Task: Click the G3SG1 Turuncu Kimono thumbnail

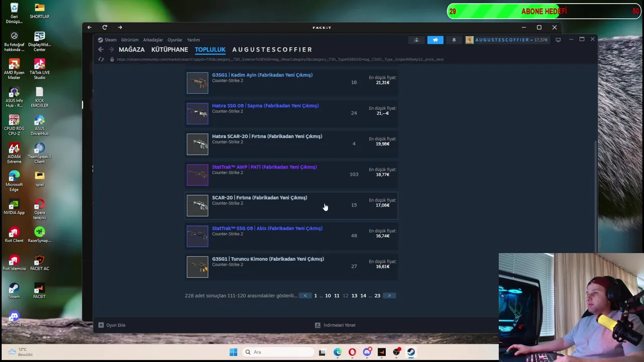Action: [197, 267]
